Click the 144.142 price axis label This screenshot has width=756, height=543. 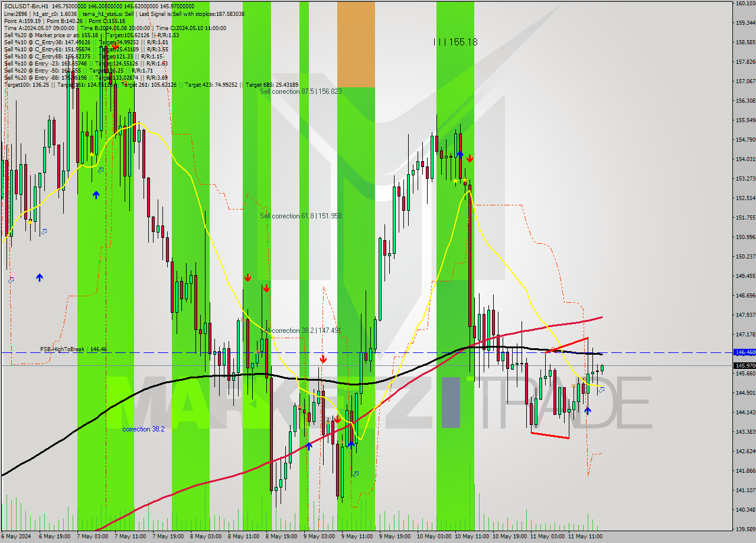[745, 412]
